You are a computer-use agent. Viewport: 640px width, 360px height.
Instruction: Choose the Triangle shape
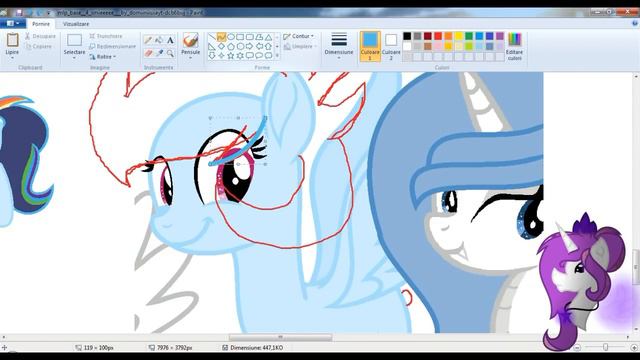click(x=268, y=37)
